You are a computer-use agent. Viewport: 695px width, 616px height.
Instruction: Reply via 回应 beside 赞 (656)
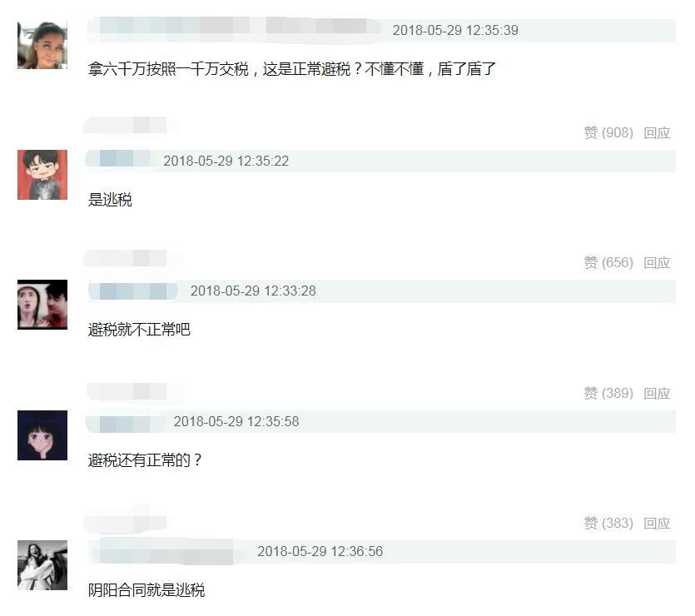(657, 262)
